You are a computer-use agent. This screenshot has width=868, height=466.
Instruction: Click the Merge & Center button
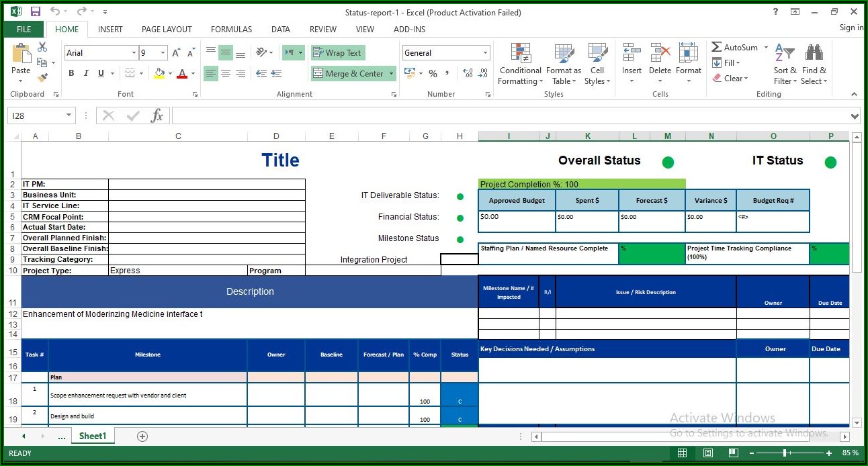point(348,74)
